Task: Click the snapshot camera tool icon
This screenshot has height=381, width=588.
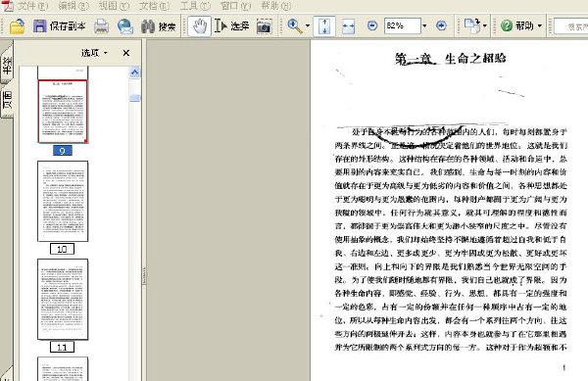Action: (x=264, y=26)
